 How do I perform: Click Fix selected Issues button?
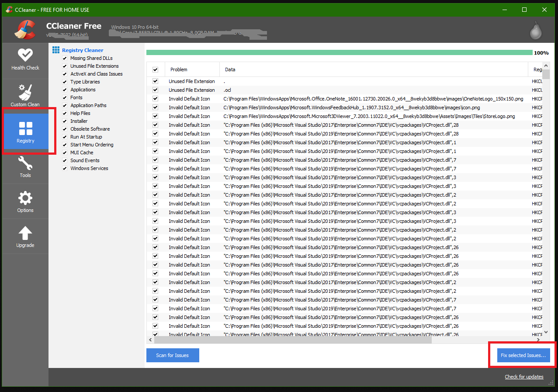point(523,355)
